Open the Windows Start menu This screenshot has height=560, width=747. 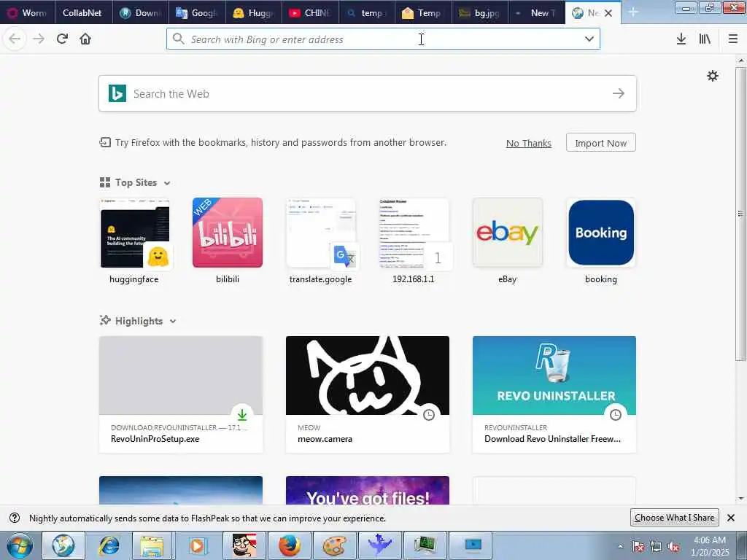pos(20,545)
